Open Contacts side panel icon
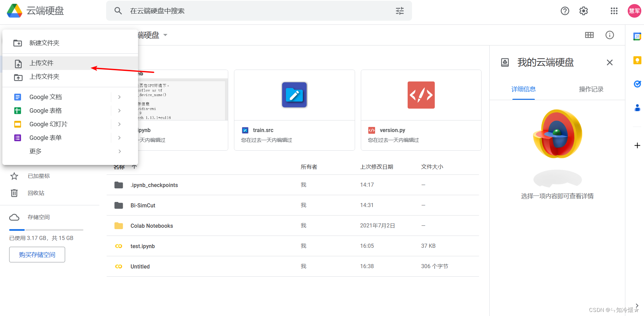The image size is (644, 316). coord(637,108)
